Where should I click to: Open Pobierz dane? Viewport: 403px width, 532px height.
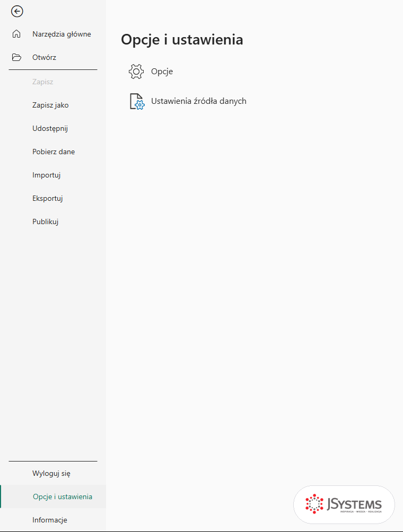point(54,152)
